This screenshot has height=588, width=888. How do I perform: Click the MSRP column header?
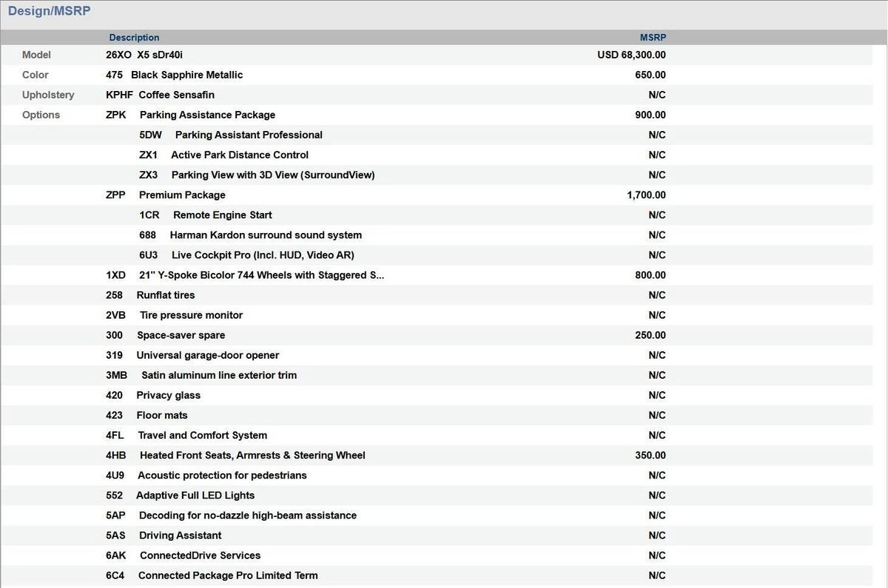point(653,38)
